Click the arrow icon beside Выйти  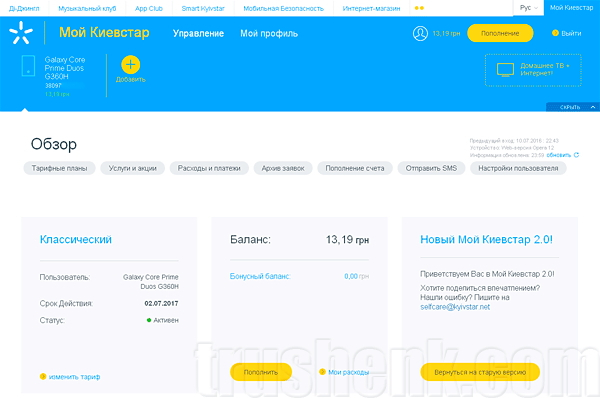pos(555,33)
